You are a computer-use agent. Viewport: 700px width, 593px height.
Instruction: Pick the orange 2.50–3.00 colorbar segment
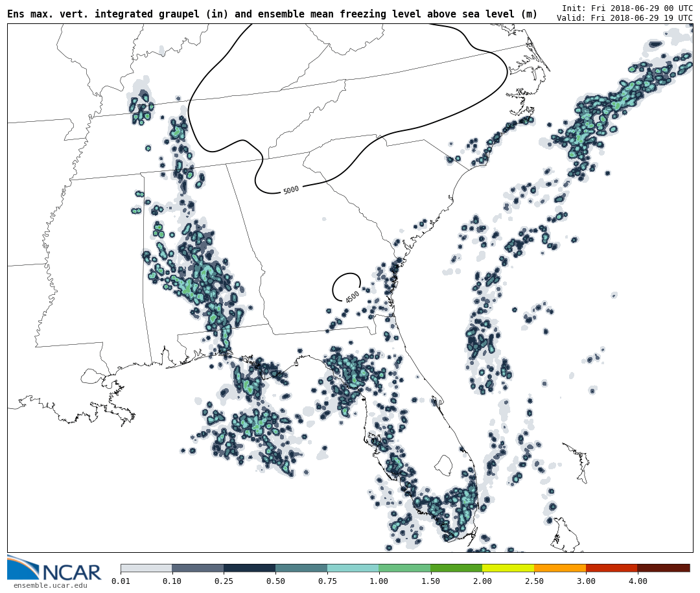(x=560, y=568)
